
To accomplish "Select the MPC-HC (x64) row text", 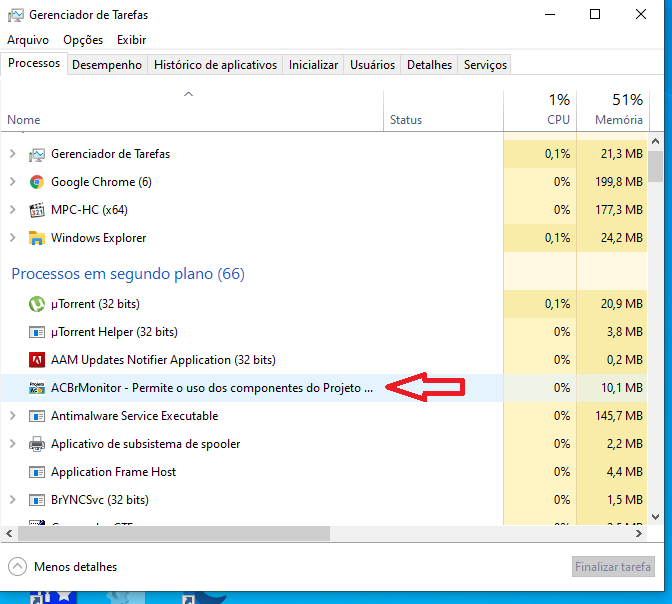I will (89, 210).
